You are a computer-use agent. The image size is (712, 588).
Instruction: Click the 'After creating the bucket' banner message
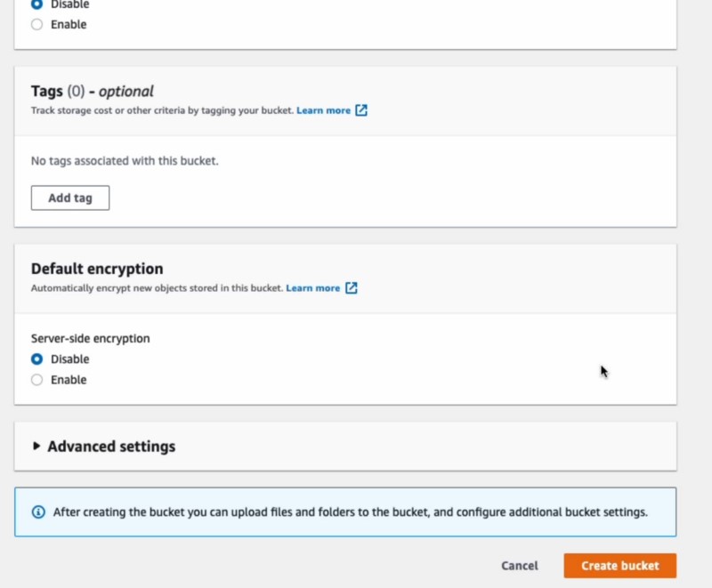pos(350,512)
